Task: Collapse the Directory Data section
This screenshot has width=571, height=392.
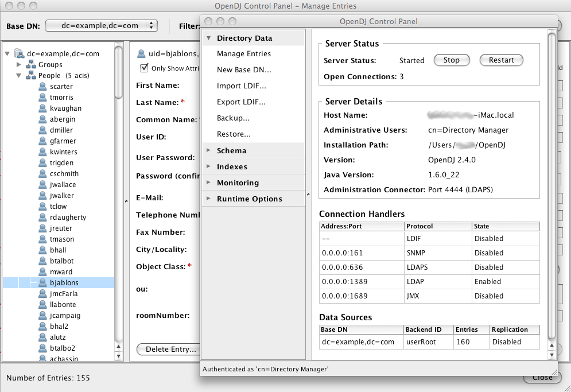Action: (209, 38)
